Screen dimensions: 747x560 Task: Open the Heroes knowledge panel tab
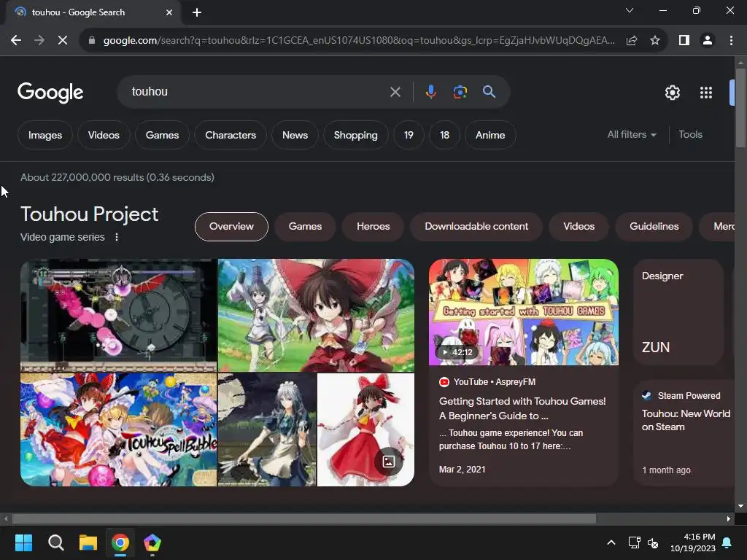tap(373, 227)
